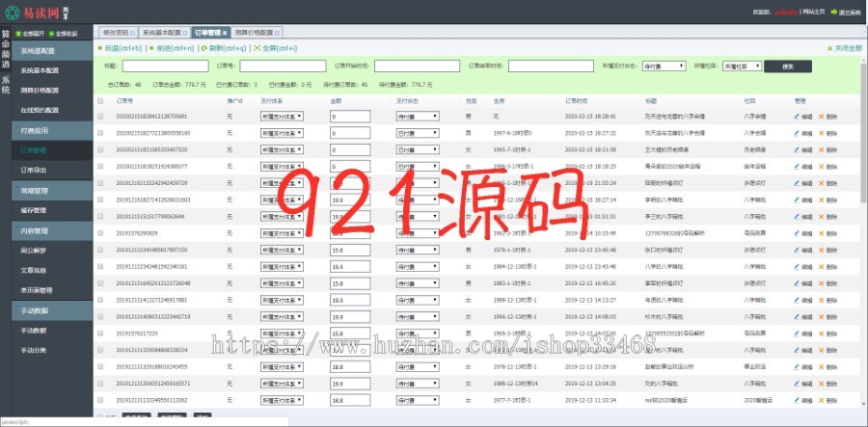The height and width of the screenshot is (427, 868).
Task: Click the 全屏(ctrl+i) fullscreen icon
Action: tap(257, 47)
